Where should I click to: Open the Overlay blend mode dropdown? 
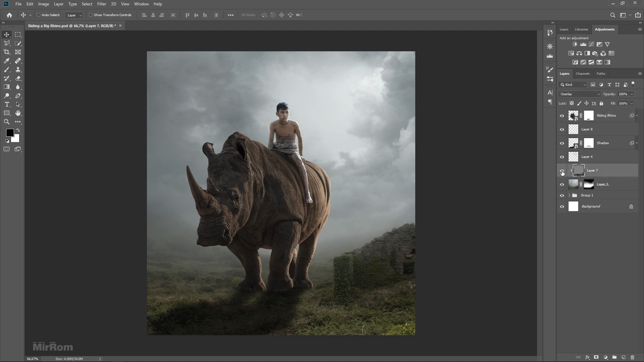(x=580, y=94)
